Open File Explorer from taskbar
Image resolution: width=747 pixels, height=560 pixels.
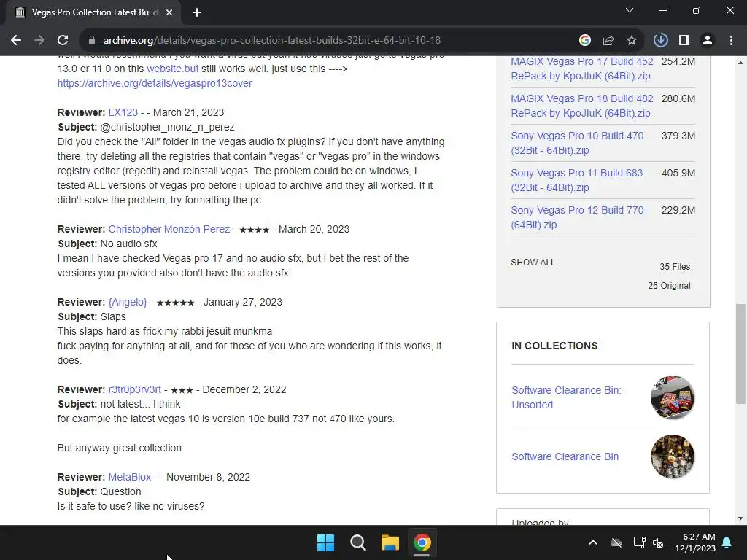point(390,542)
